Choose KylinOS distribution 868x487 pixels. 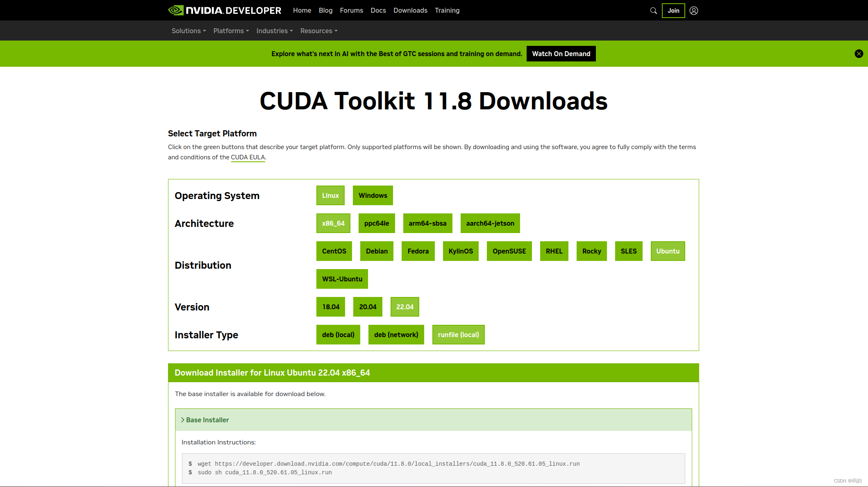click(x=461, y=251)
